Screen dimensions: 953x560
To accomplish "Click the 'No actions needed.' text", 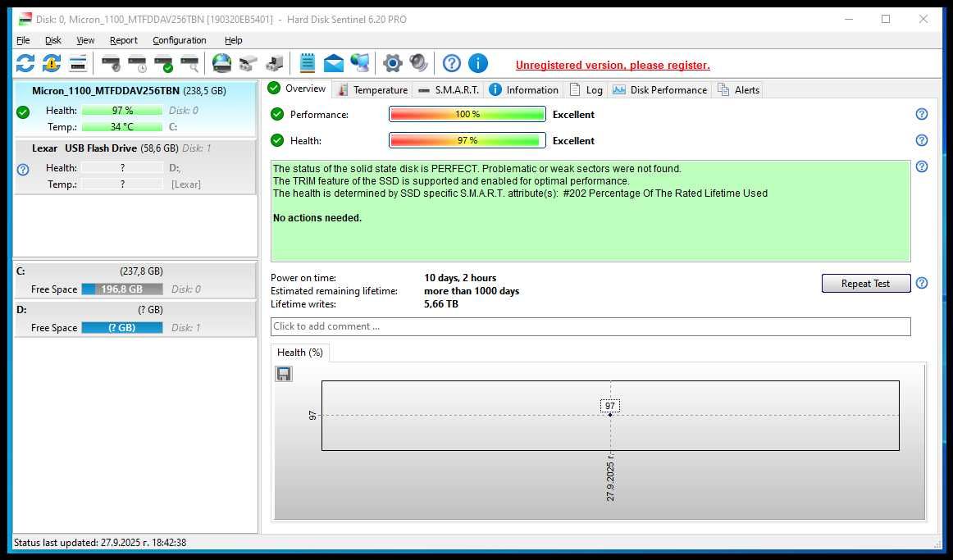I will [317, 217].
